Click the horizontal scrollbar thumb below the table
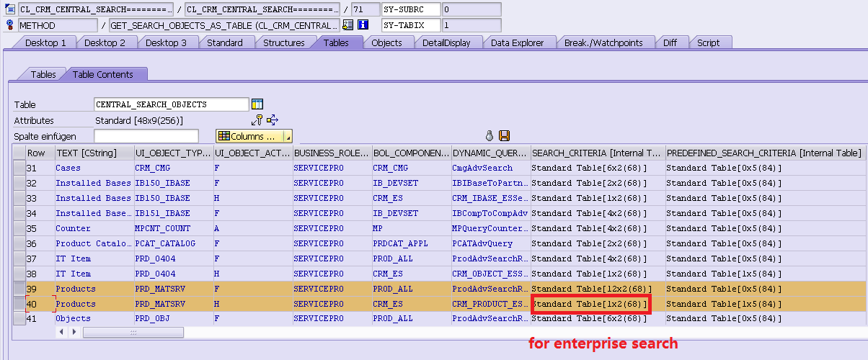Screen dimensions: 868x360 (133, 332)
